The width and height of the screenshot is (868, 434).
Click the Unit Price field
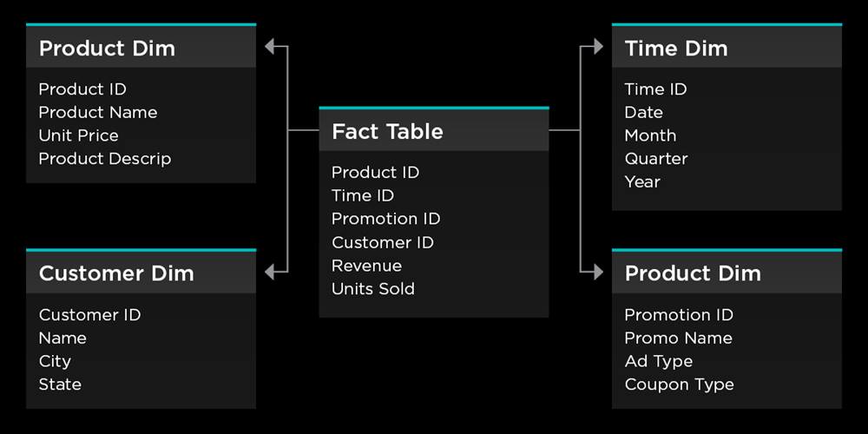tap(78, 135)
